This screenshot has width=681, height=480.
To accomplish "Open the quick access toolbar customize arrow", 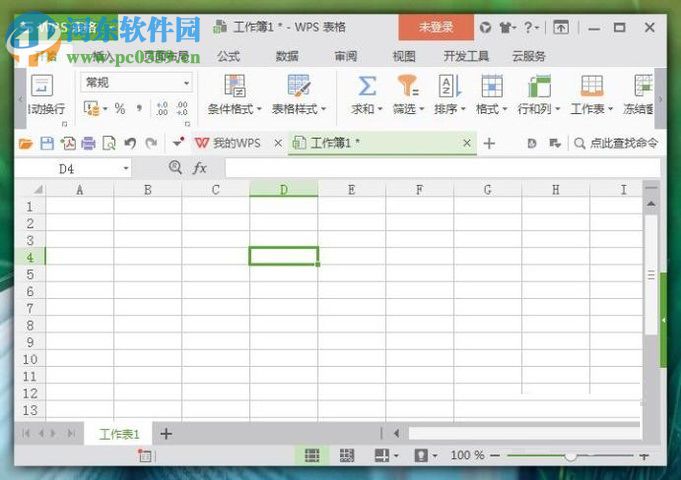I will (178, 142).
